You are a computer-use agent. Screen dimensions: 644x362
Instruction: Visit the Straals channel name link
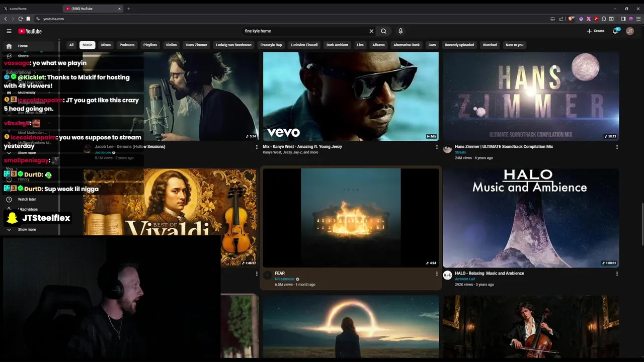point(460,152)
